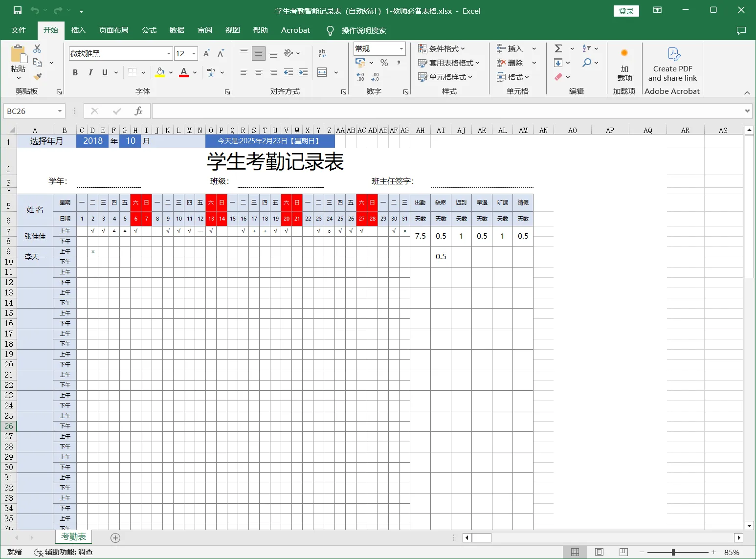Image resolution: width=756 pixels, height=559 pixels.
Task: Switch to the Acrobat ribbon tab
Action: pos(295,30)
